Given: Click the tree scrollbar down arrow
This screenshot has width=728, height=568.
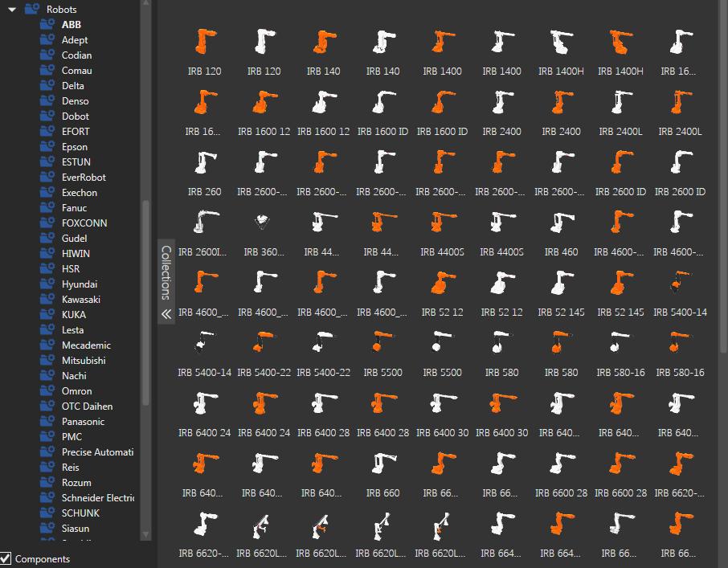Looking at the screenshot, I should [145, 535].
